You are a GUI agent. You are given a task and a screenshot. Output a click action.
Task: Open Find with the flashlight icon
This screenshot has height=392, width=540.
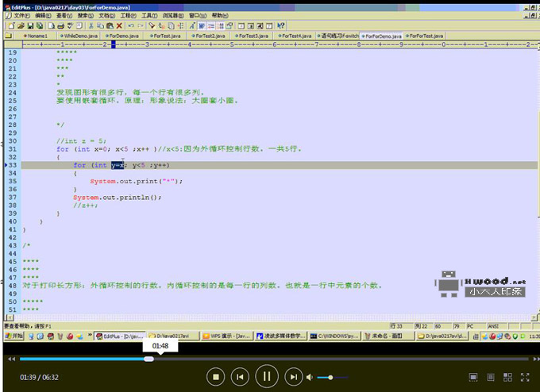point(152,26)
